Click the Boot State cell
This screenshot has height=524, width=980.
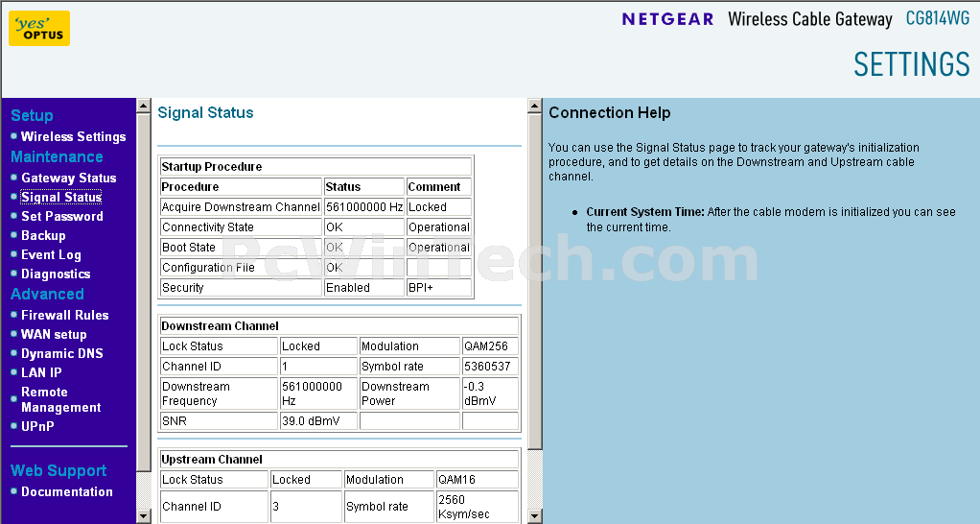[x=241, y=247]
